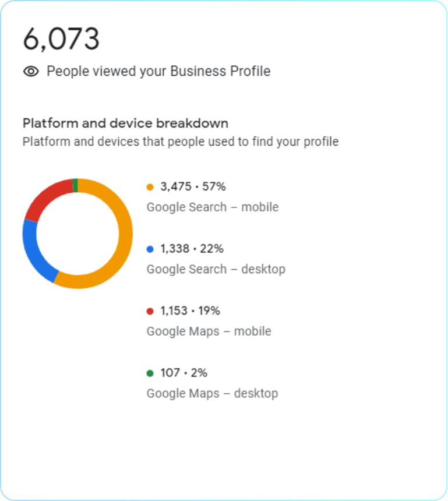
Task: Select the 'Google Maps – desktop' label
Action: click(212, 393)
